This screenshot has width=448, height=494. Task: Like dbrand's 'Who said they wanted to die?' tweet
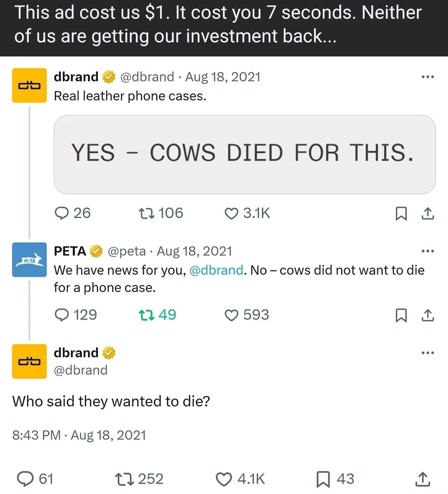coord(223,479)
